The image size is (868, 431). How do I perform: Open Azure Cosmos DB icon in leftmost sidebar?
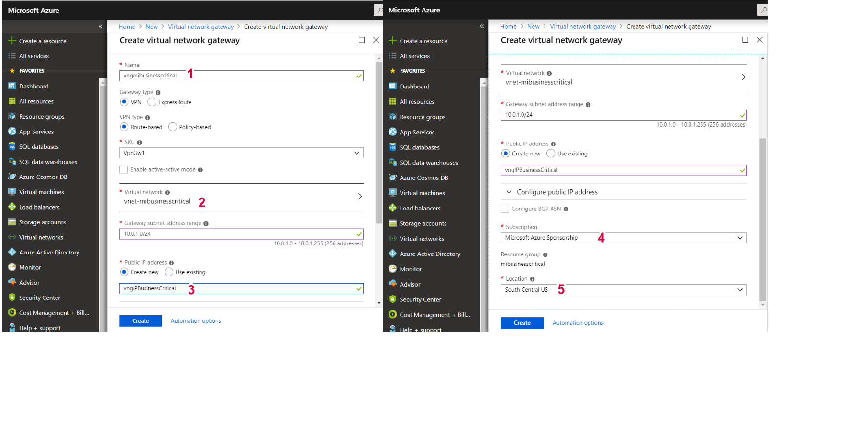(12, 177)
